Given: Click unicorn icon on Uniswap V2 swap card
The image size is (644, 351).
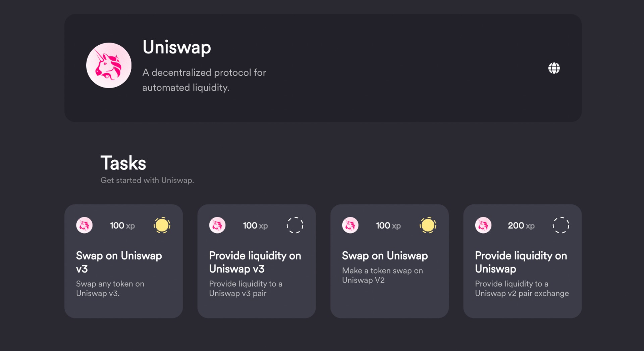Looking at the screenshot, I should [350, 225].
